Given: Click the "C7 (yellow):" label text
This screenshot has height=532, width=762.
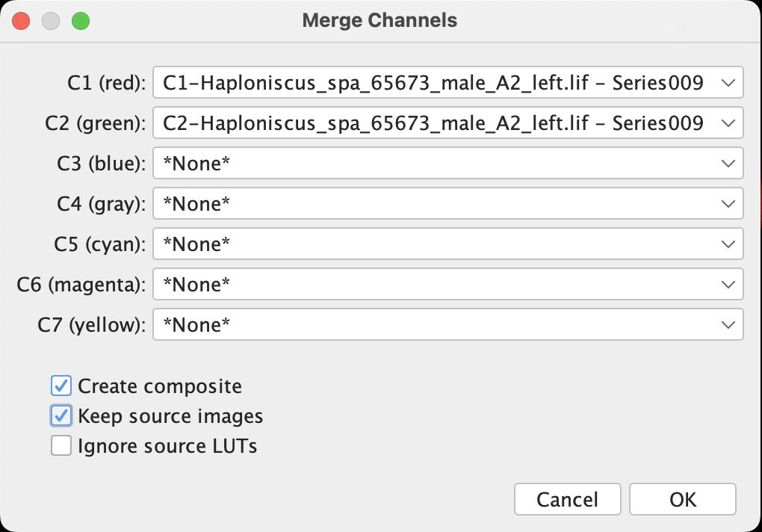Looking at the screenshot, I should point(92,324).
